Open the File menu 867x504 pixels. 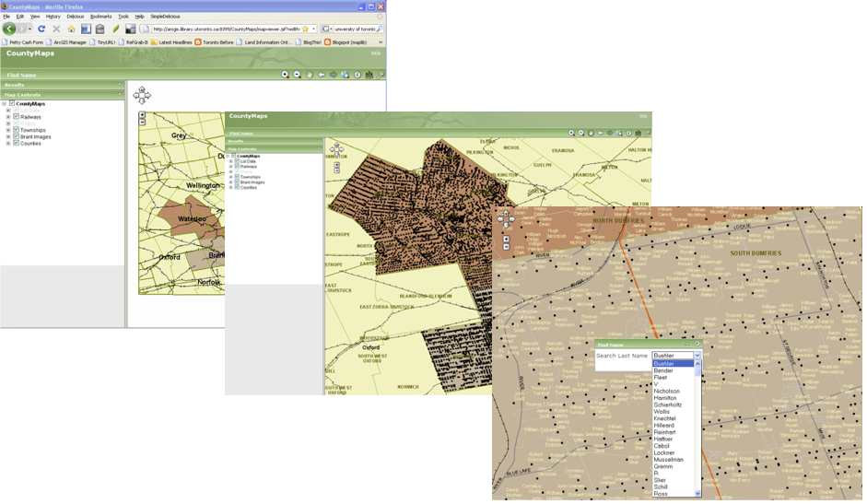[6, 17]
